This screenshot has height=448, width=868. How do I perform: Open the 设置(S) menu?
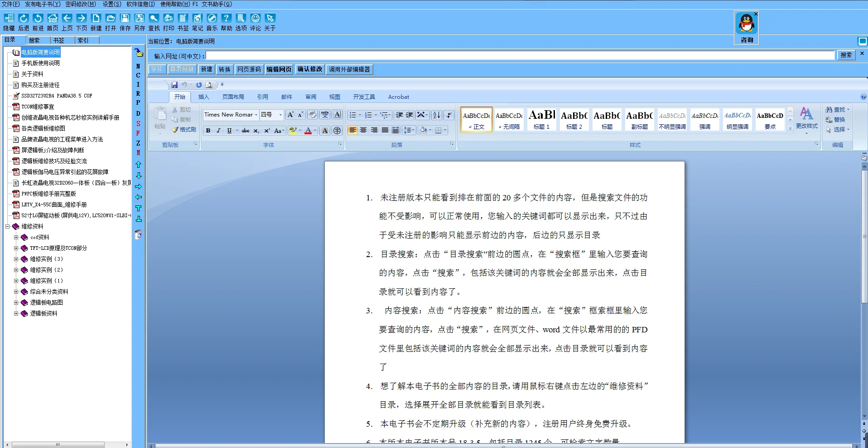coord(112,4)
